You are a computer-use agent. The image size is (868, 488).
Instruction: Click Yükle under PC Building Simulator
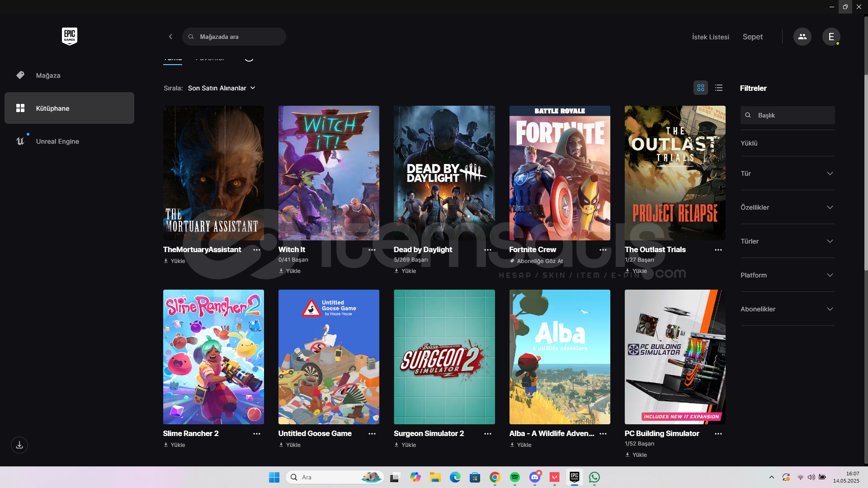[636, 455]
